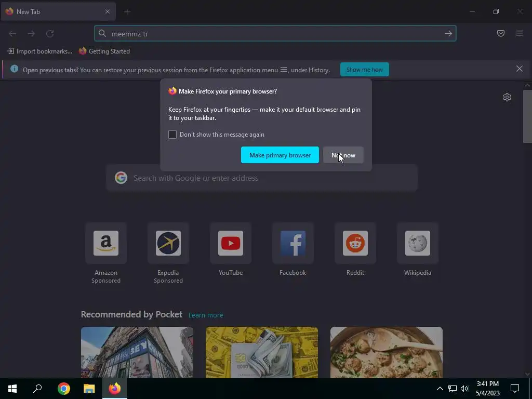Image resolution: width=532 pixels, height=399 pixels.
Task: Open the Save to Pocket button
Action: [501, 33]
